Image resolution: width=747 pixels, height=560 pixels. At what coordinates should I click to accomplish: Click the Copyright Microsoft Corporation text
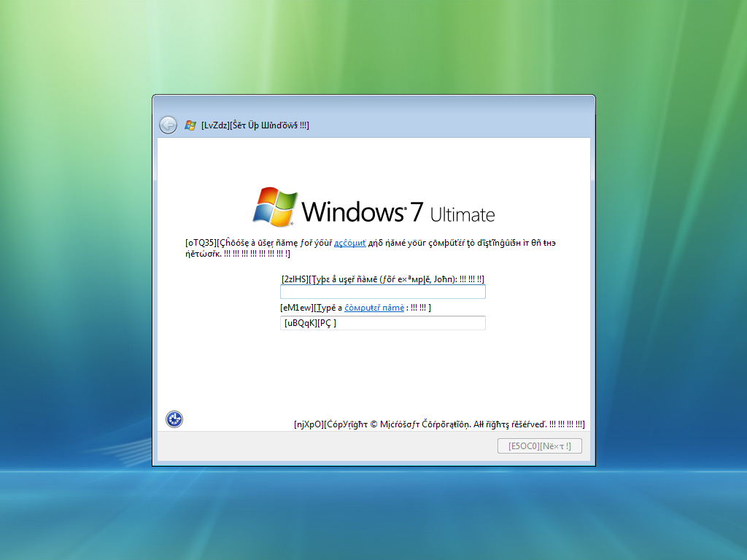point(438,424)
